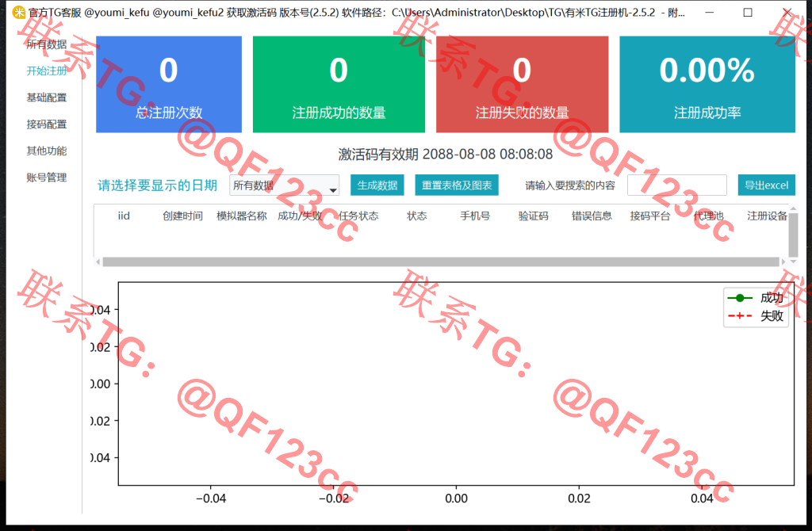Click horizontal scrollbar left arrow
The image size is (812, 531).
click(x=98, y=262)
